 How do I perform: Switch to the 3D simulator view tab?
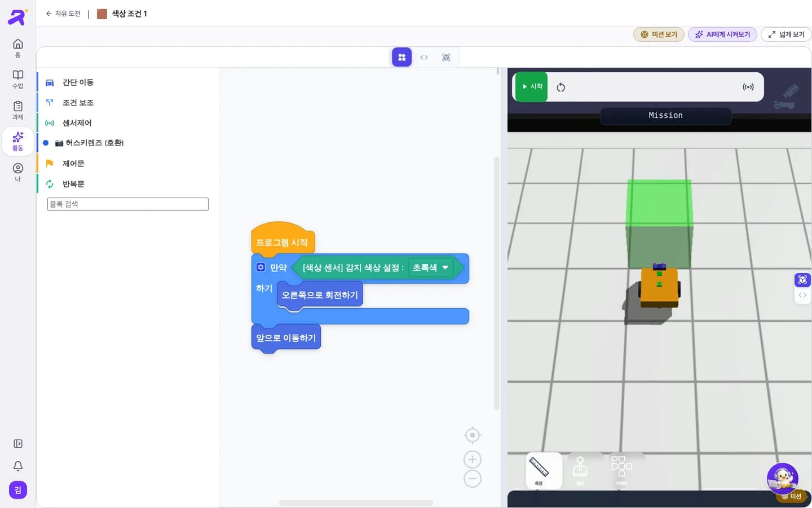446,57
